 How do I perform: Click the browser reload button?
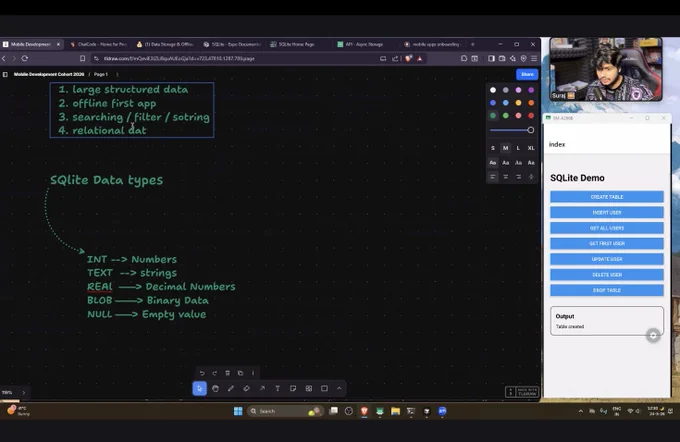(25, 58)
